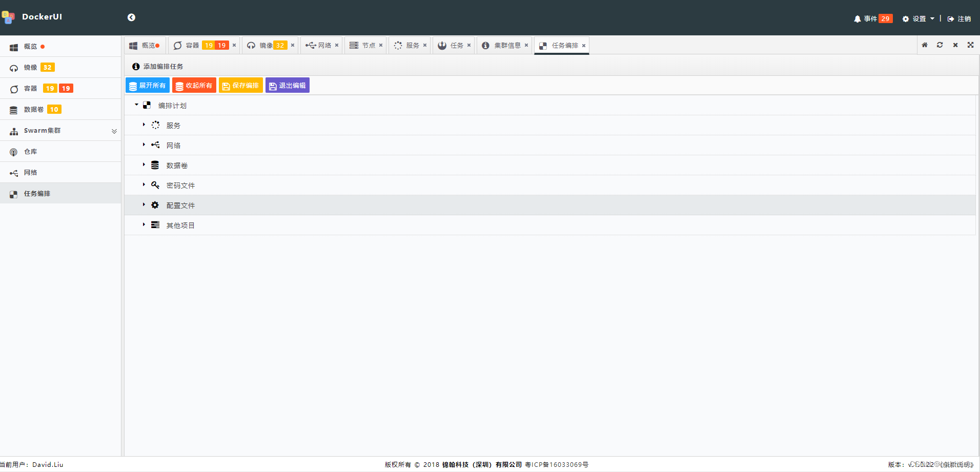This screenshot has width=980, height=472.
Task: Close the 服务 tab
Action: coord(425,45)
